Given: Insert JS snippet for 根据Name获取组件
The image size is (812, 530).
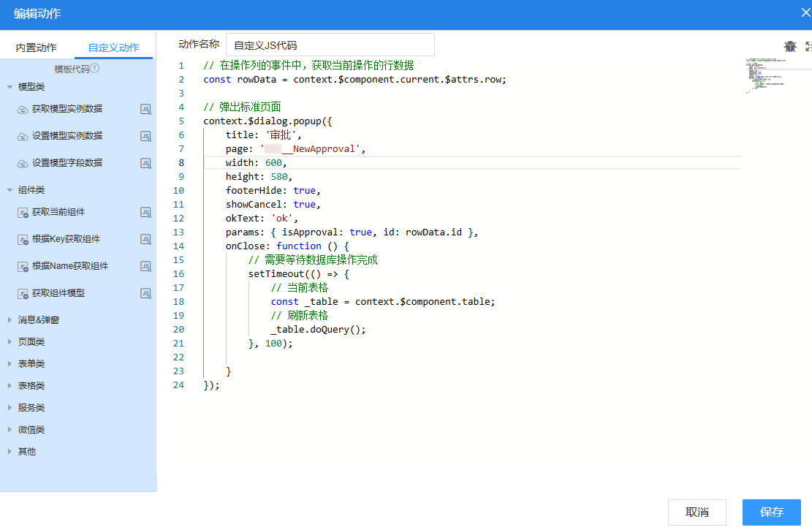Looking at the screenshot, I should [x=145, y=266].
